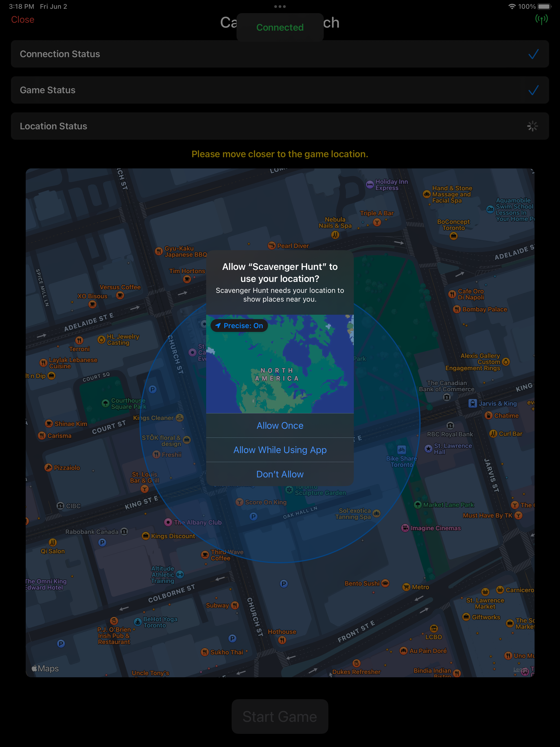Tap the Courthouse Square Park pin
Image resolution: width=560 pixels, height=747 pixels.
click(105, 403)
